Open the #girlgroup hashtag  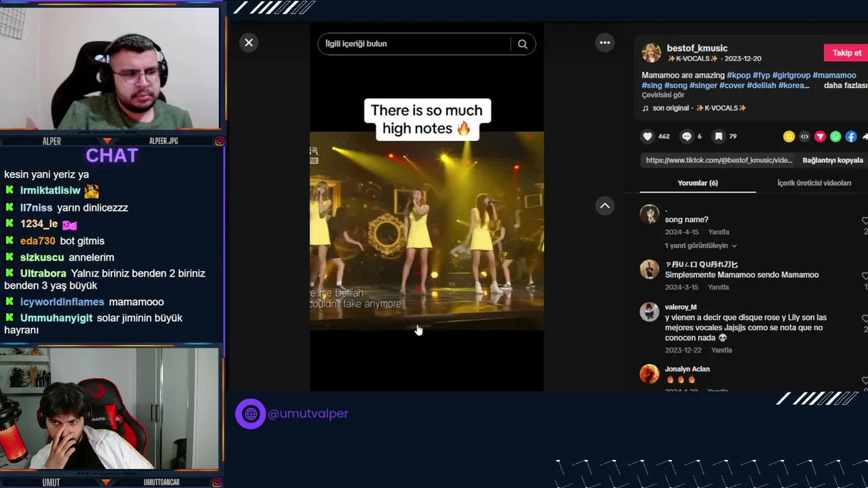coord(791,75)
